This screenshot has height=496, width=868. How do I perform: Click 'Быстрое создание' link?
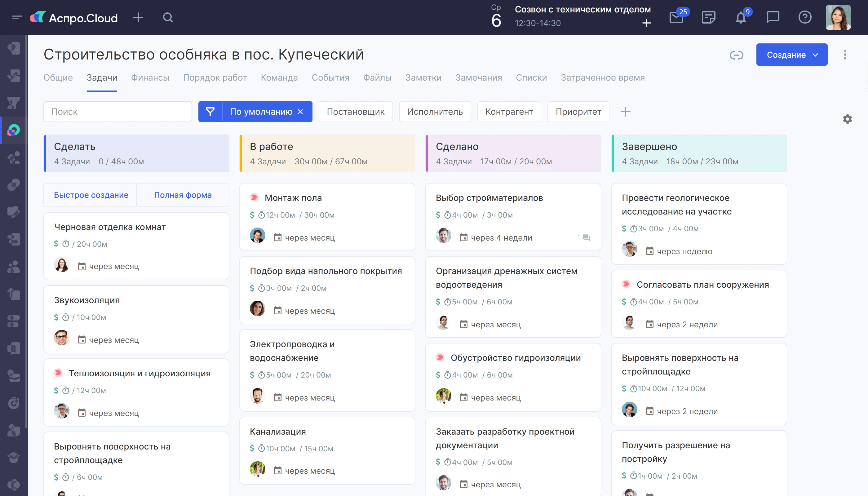(x=91, y=195)
